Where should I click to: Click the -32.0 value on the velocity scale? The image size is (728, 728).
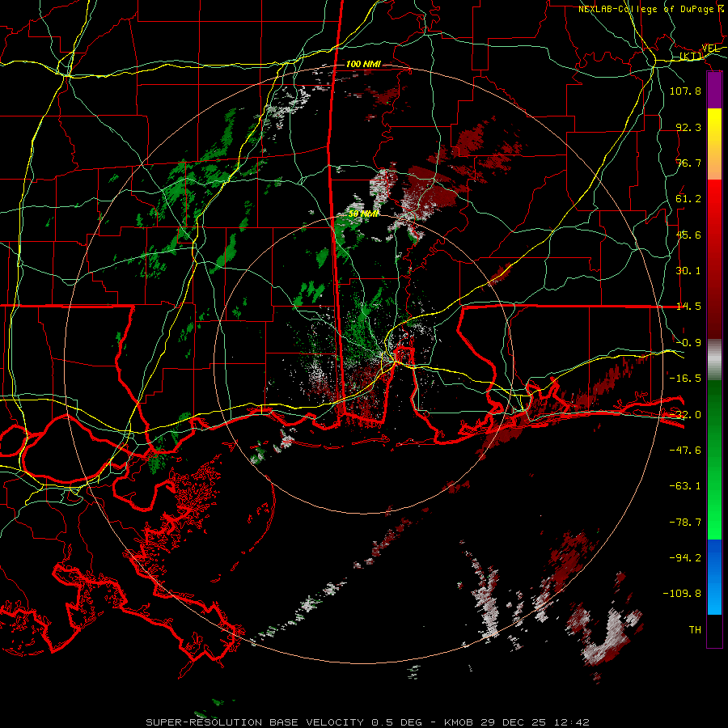click(x=685, y=415)
